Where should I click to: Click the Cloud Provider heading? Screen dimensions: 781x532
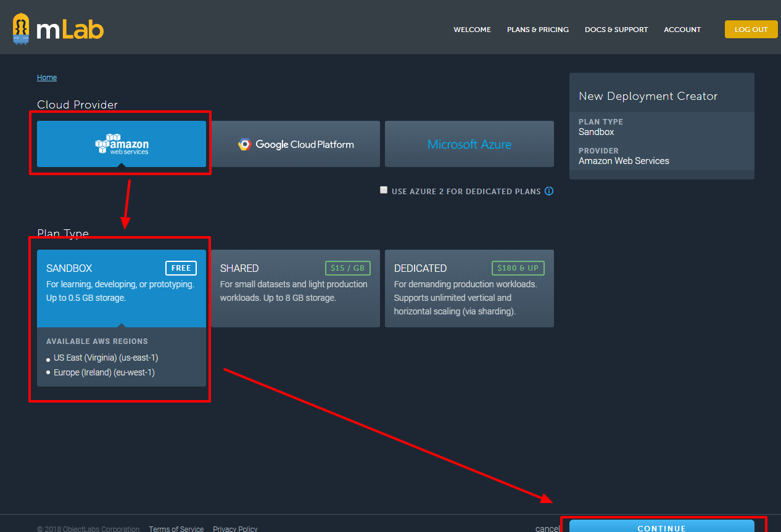[x=77, y=105]
